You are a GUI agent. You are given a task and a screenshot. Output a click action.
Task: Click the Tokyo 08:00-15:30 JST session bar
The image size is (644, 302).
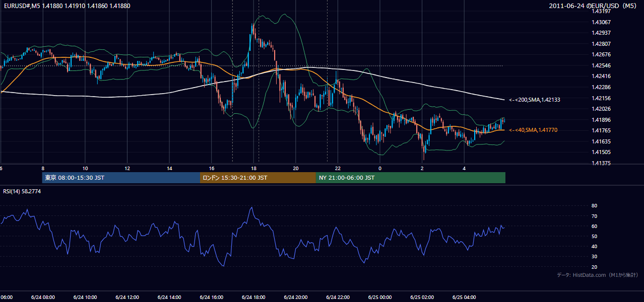[121, 178]
